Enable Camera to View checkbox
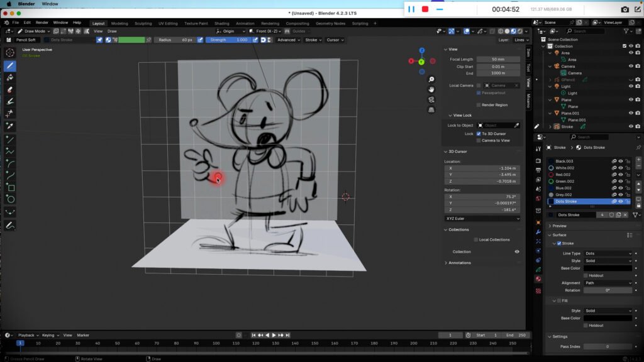The width and height of the screenshot is (644, 362). (479, 140)
